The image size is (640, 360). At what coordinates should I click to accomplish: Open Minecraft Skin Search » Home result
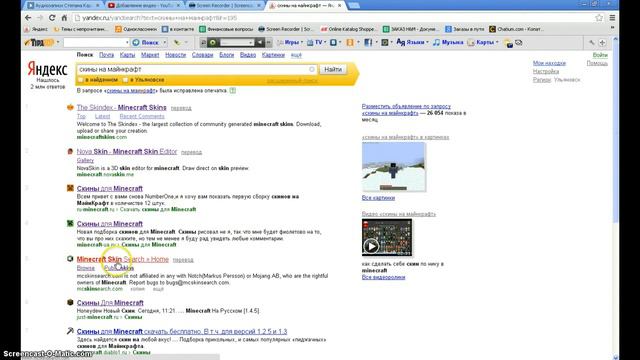click(x=122, y=259)
